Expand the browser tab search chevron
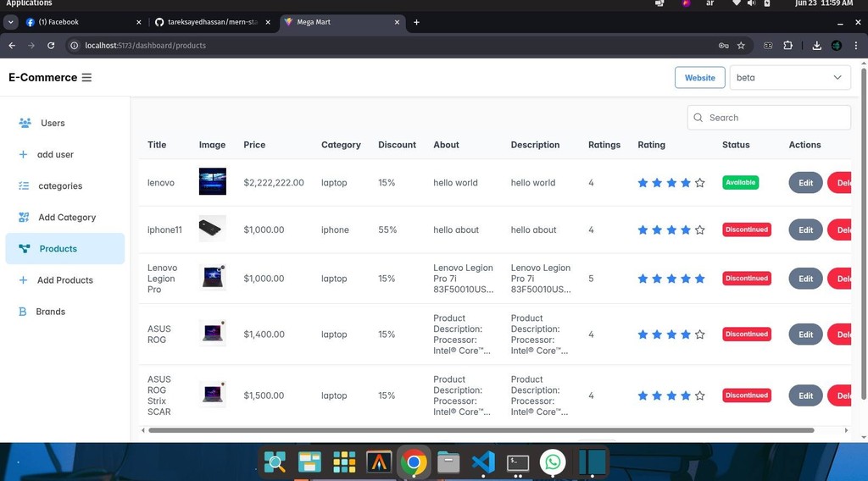The width and height of the screenshot is (868, 481). (11, 22)
